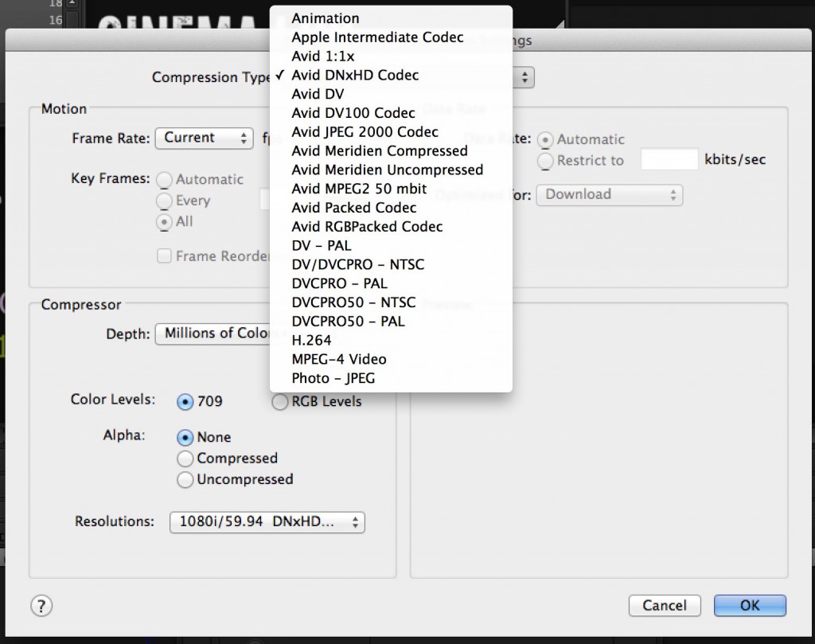Pick Photo – JPEG codec

tap(391, 378)
